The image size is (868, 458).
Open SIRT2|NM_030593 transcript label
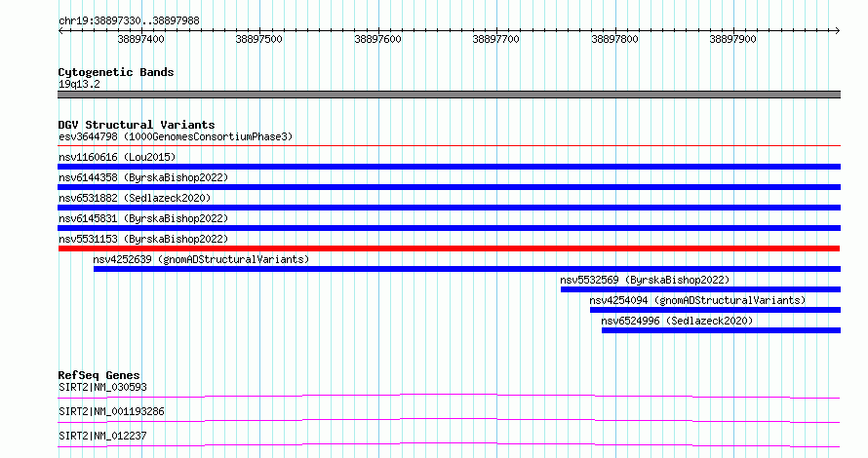point(102,387)
